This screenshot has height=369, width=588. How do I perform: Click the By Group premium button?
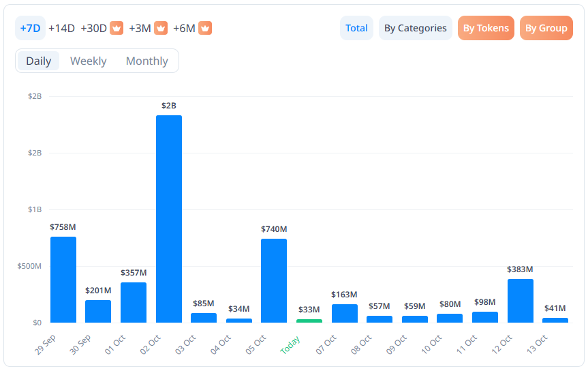click(x=546, y=28)
